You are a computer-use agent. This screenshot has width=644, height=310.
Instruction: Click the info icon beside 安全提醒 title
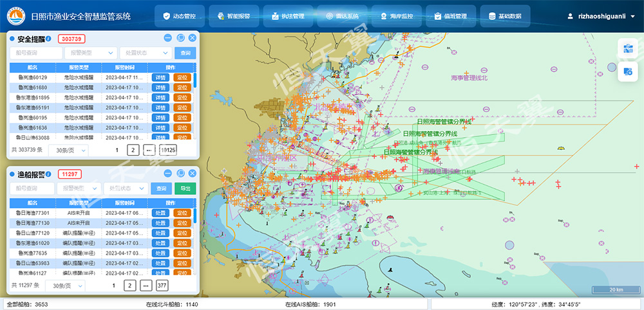coord(49,39)
